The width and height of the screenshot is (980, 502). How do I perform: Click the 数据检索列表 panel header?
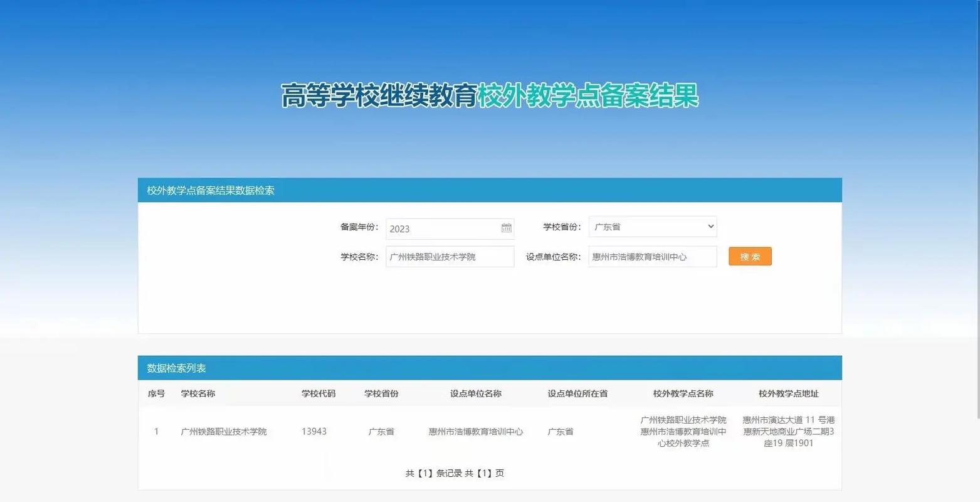point(490,368)
